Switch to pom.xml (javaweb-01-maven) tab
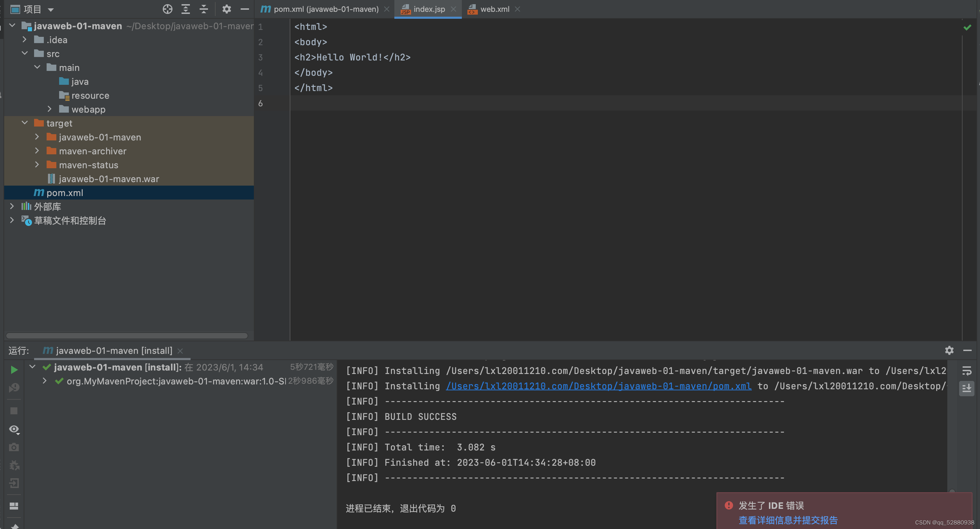The image size is (980, 529). coord(326,9)
